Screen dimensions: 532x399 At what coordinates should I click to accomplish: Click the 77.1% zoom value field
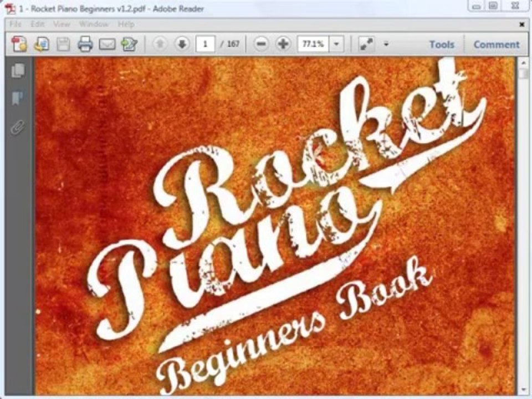(313, 44)
